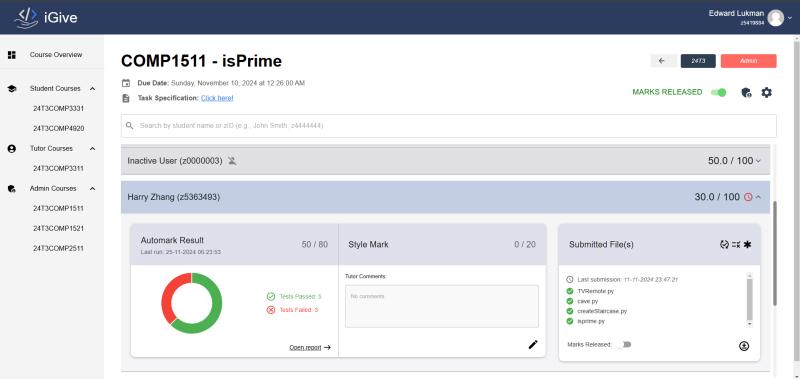Click the Admin Courses shield icon

coord(12,189)
